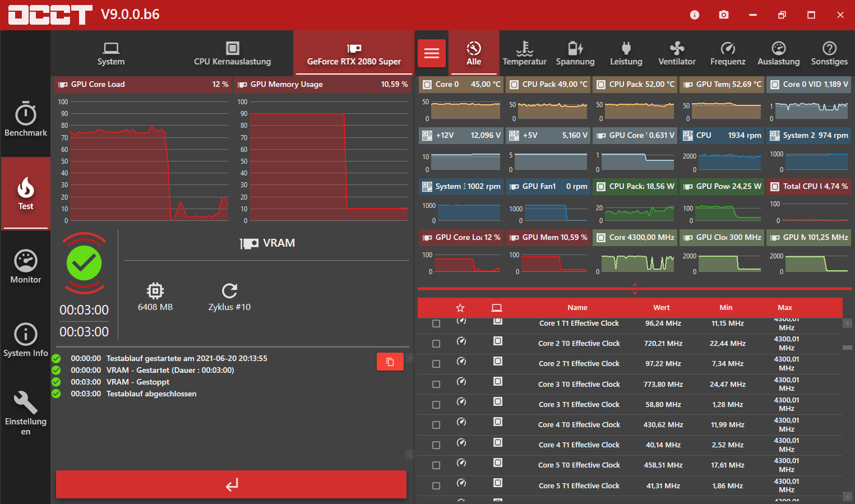Select the Alle sensor filter
This screenshot has height=504, width=855.
click(x=474, y=53)
